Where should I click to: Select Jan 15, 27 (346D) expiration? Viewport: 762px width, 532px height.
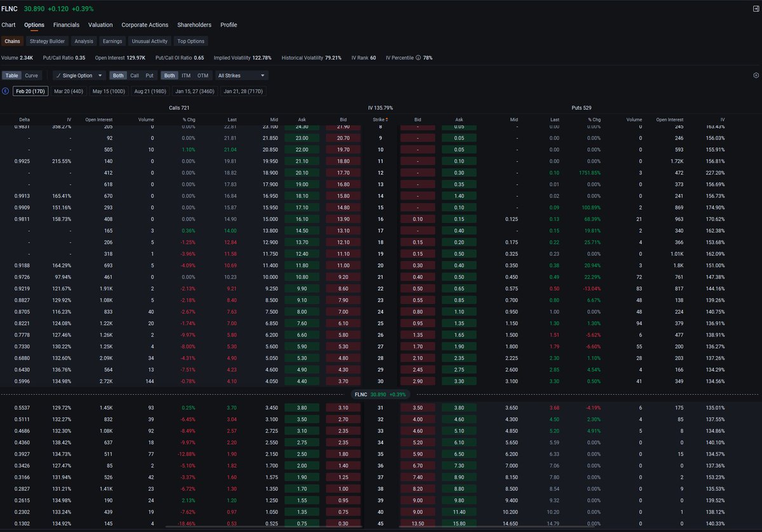(195, 91)
